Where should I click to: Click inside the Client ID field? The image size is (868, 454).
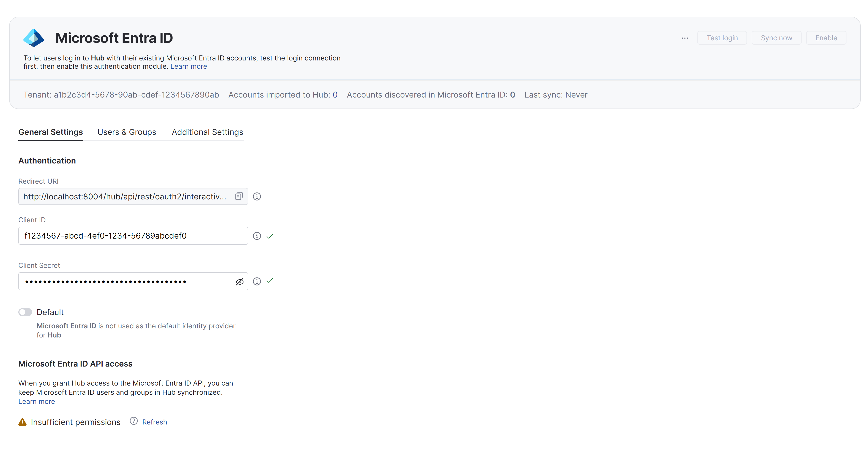pyautogui.click(x=133, y=236)
